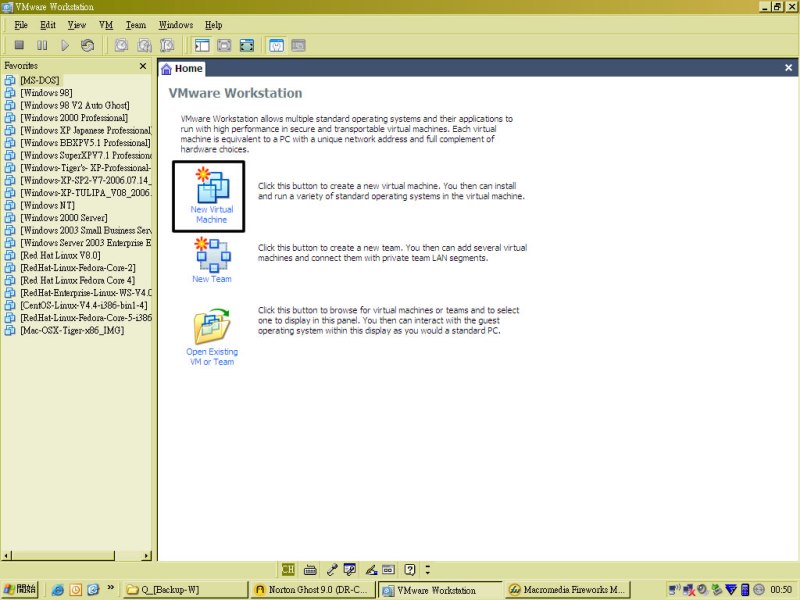Select [CentOS-Linux-V4.4-i386-bin1-4] favorite

[x=84, y=305]
